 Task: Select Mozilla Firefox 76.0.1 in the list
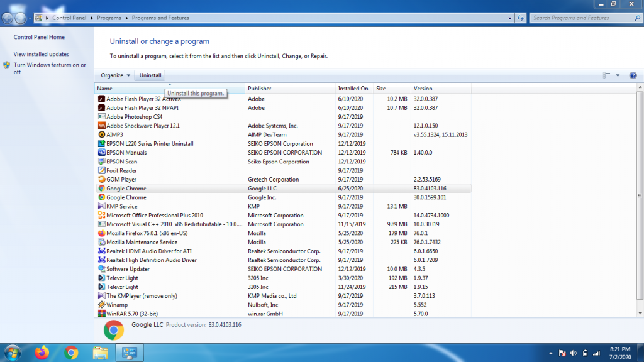pos(147,233)
